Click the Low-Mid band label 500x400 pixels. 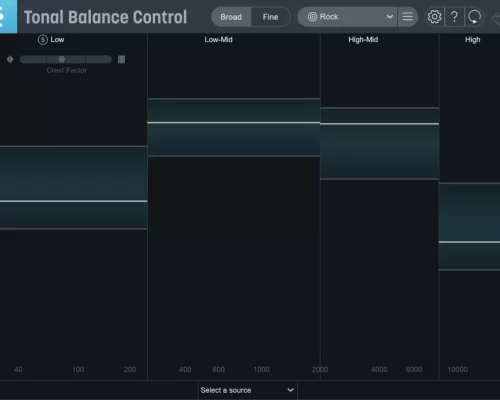[219, 40]
